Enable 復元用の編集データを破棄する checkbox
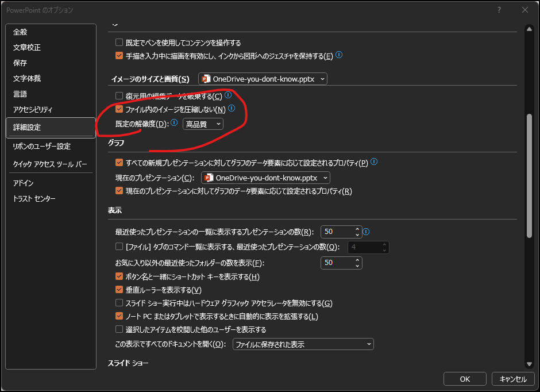This screenshot has height=392, width=540. (x=119, y=95)
